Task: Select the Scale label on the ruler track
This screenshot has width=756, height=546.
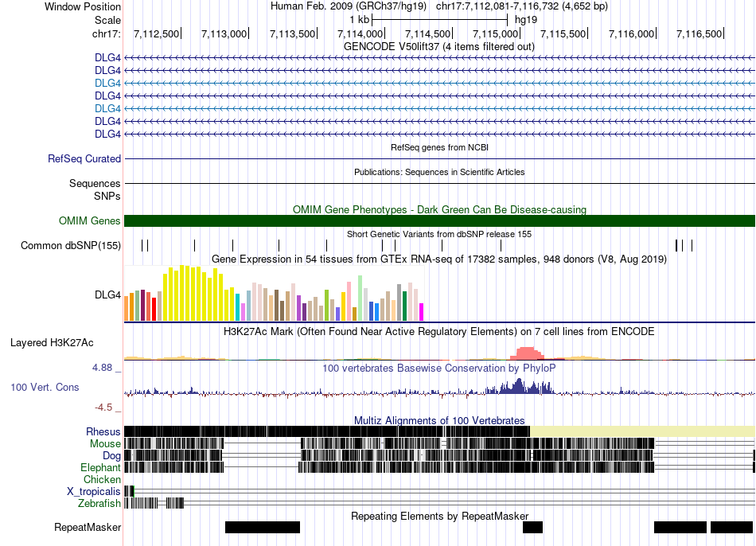Action: click(107, 20)
